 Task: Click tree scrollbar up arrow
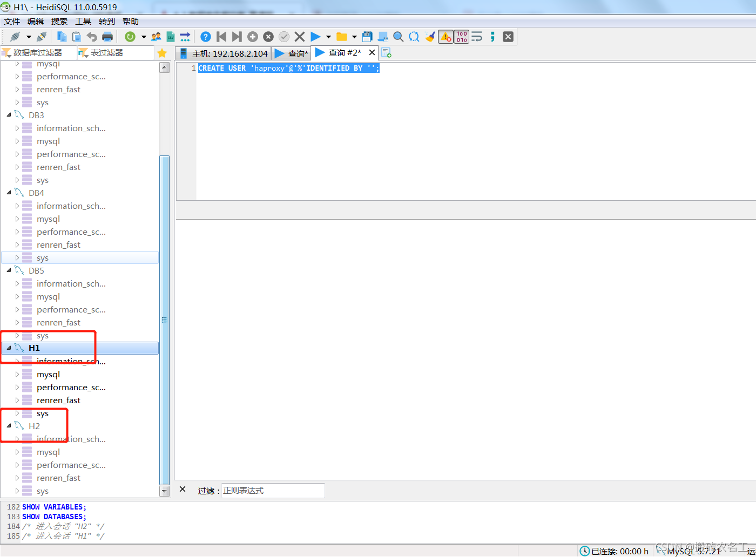pyautogui.click(x=165, y=67)
